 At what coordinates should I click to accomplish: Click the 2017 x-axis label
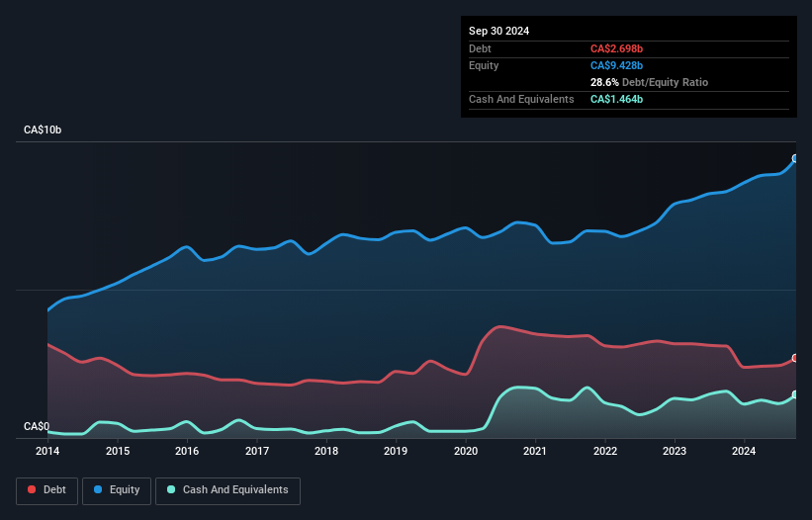257,451
